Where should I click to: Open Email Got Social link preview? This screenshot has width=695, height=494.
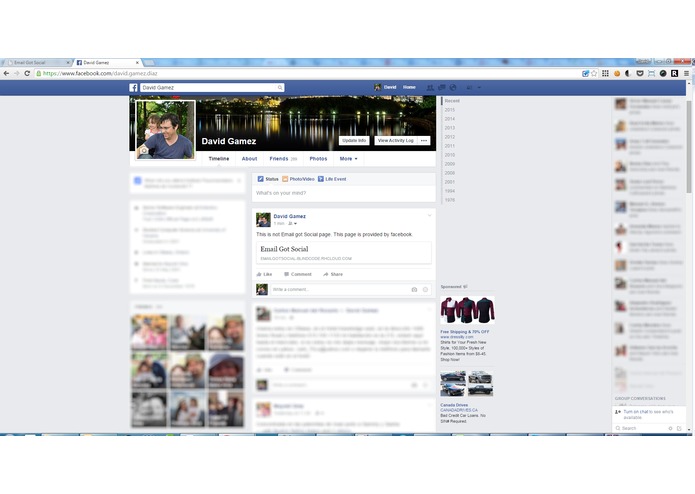pos(344,253)
